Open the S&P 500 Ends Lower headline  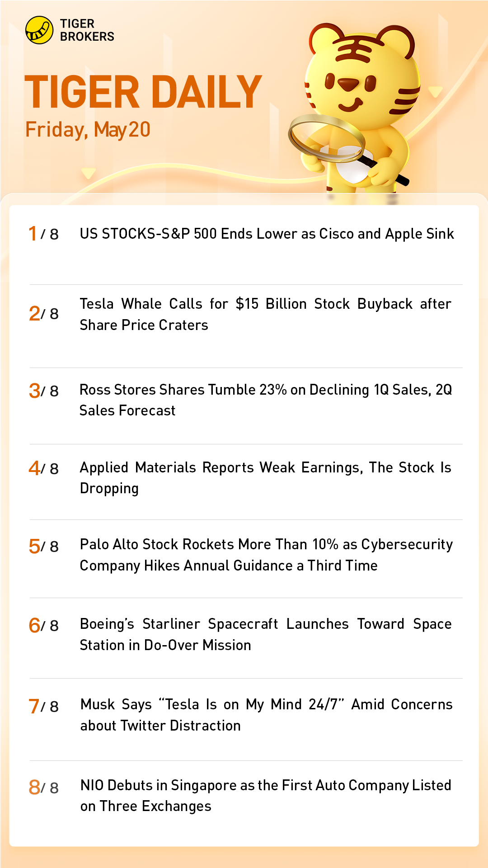[x=267, y=234]
